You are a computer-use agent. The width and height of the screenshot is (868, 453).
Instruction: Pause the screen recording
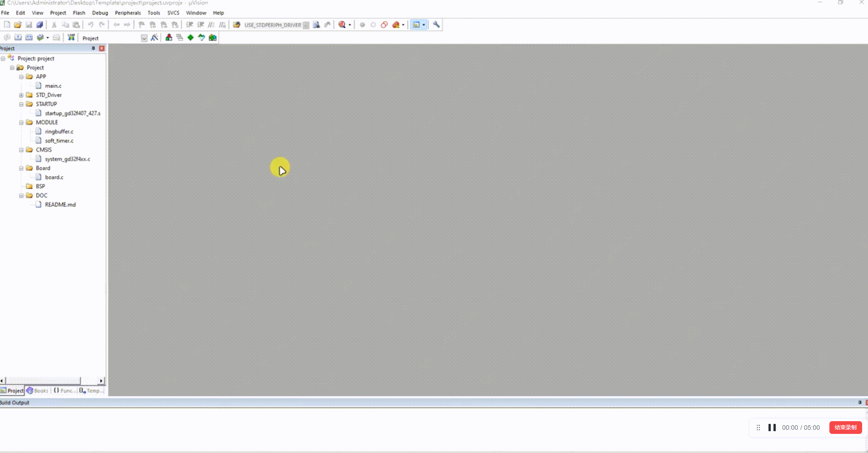point(772,428)
